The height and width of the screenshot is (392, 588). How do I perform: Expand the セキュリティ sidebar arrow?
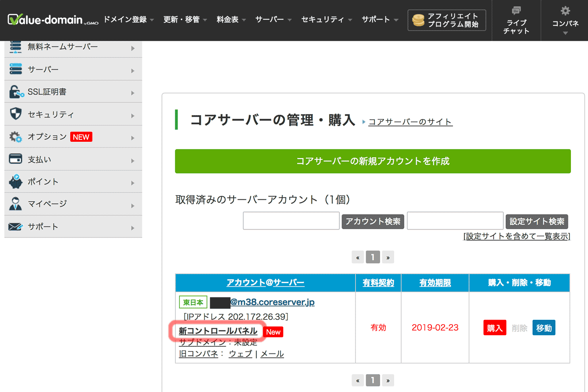pyautogui.click(x=133, y=116)
